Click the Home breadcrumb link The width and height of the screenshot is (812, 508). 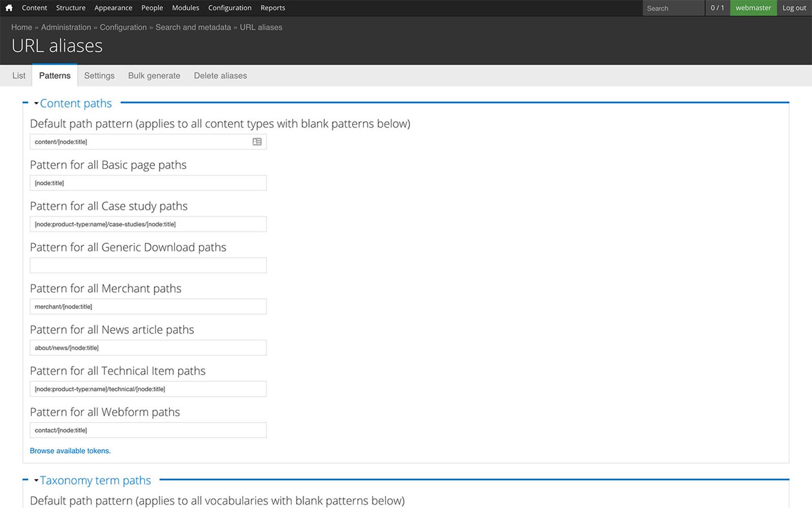point(21,27)
